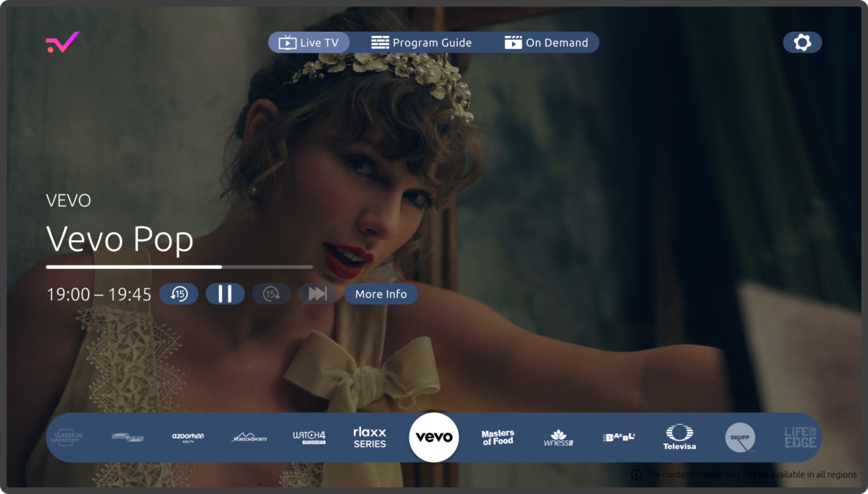Open the settings gear icon

tap(802, 43)
